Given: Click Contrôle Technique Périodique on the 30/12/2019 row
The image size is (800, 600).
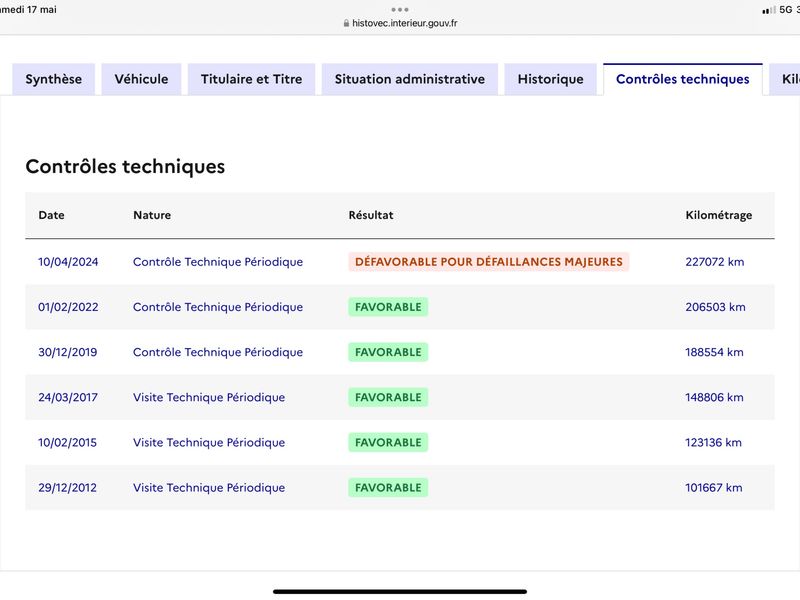Looking at the screenshot, I should tap(218, 352).
